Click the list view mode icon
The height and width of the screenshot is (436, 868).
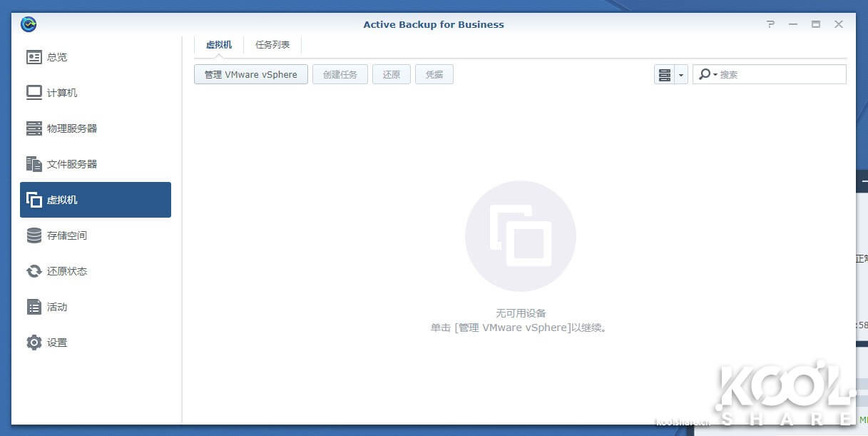664,74
